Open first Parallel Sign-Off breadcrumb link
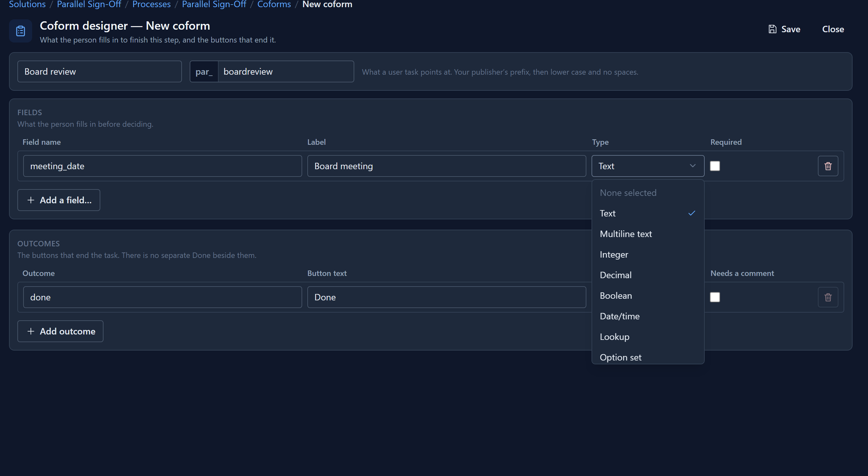The width and height of the screenshot is (868, 476). coord(89,4)
